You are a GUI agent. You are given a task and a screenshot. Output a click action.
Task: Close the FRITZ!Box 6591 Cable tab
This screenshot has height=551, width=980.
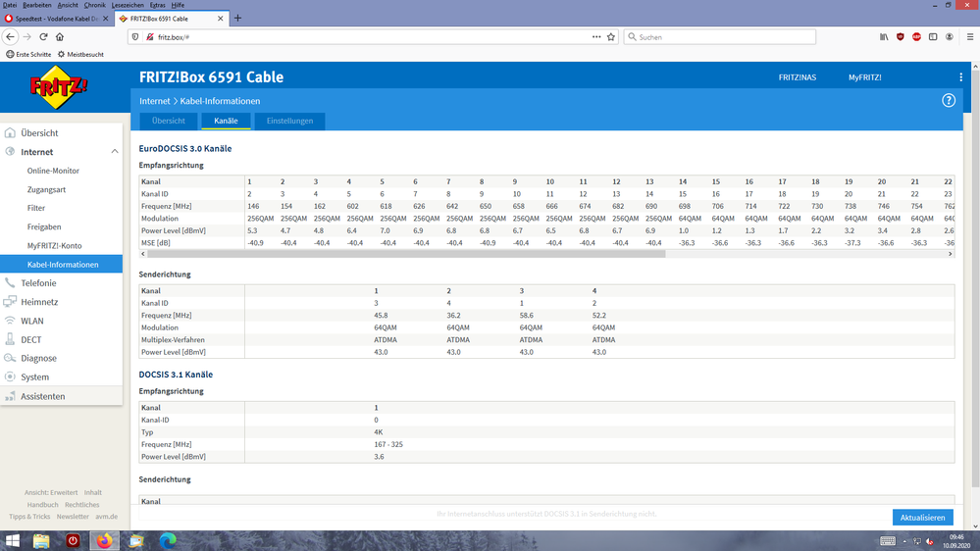(x=220, y=19)
